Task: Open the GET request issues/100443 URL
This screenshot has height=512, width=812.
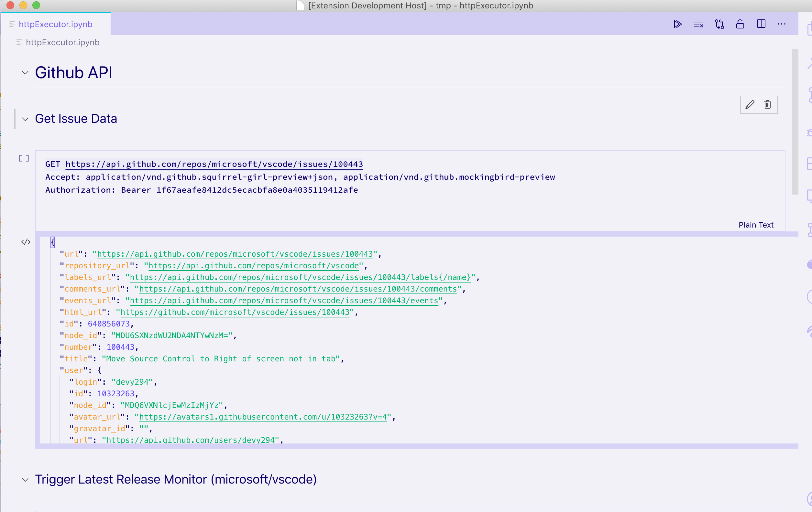Action: pyautogui.click(x=214, y=164)
